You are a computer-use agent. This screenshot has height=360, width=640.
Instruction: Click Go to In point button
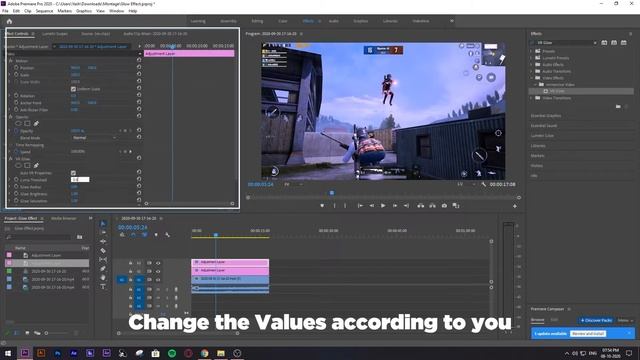point(360,206)
